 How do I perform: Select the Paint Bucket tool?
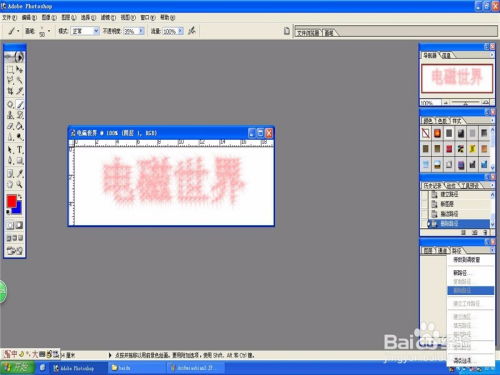[19, 126]
